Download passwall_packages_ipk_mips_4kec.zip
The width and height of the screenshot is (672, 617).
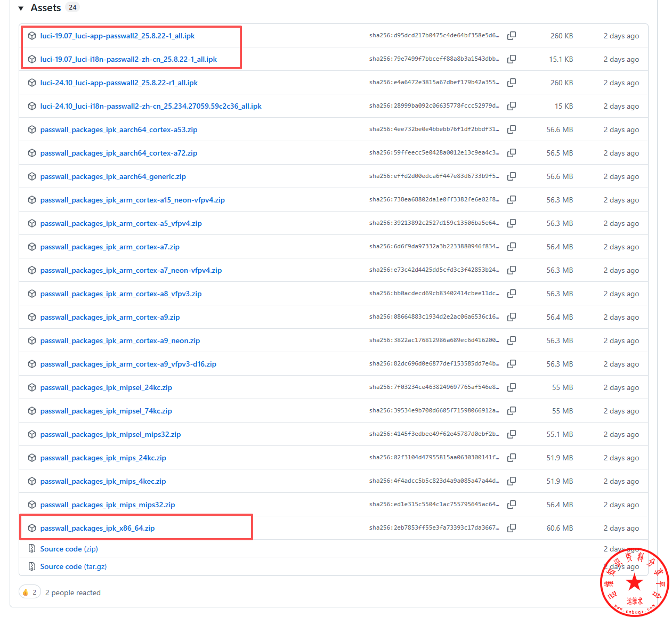(103, 481)
